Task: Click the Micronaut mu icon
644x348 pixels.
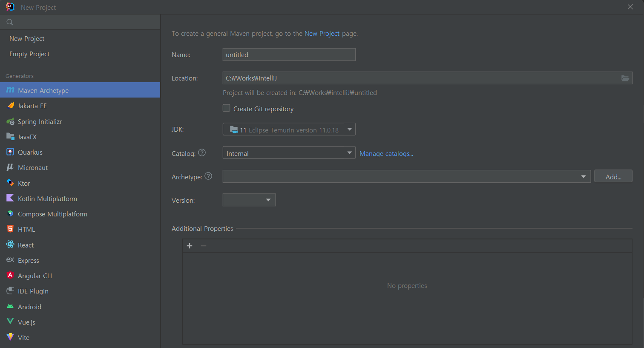Action: coord(10,167)
